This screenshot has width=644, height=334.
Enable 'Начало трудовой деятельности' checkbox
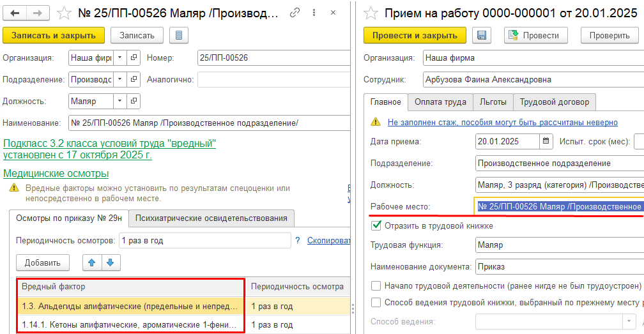point(376,285)
